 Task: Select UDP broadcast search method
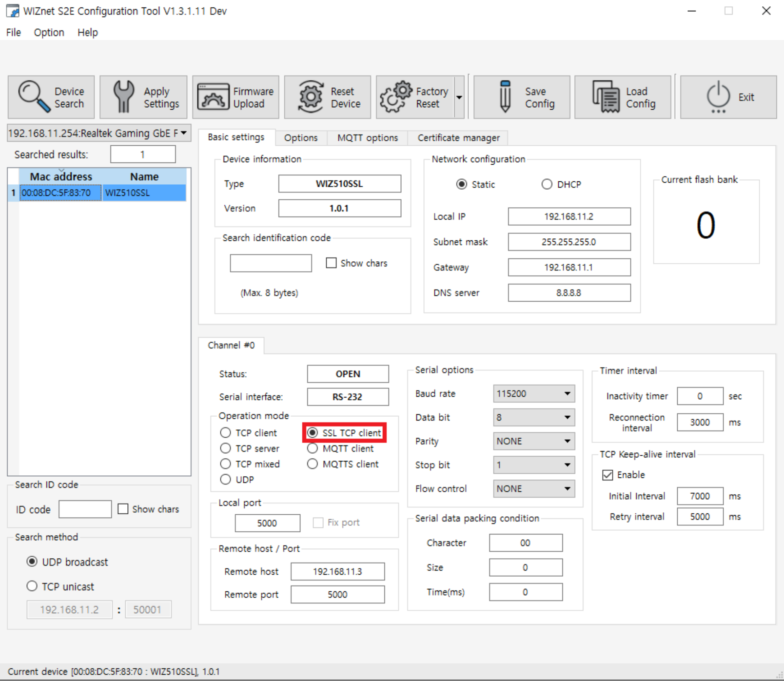click(32, 562)
